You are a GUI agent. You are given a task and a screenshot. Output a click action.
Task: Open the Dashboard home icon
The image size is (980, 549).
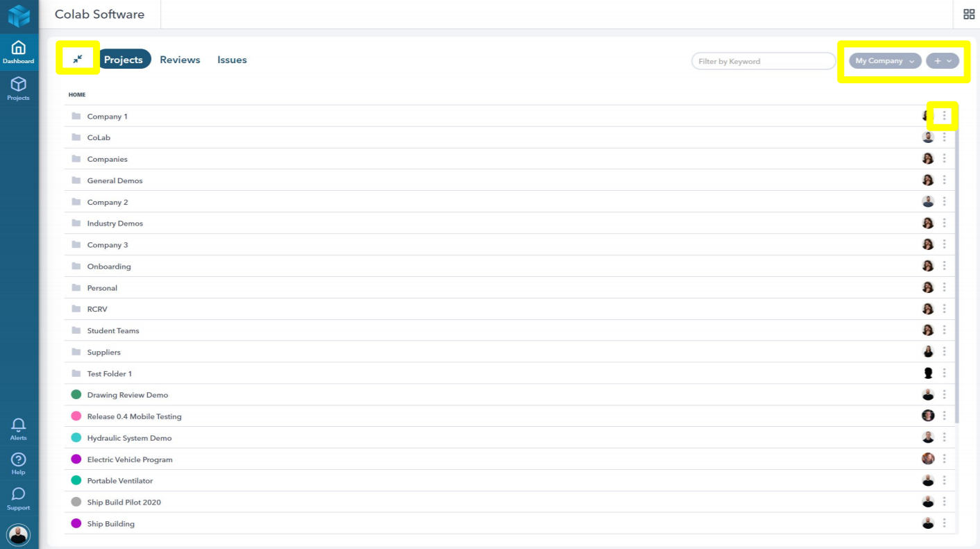tap(18, 51)
